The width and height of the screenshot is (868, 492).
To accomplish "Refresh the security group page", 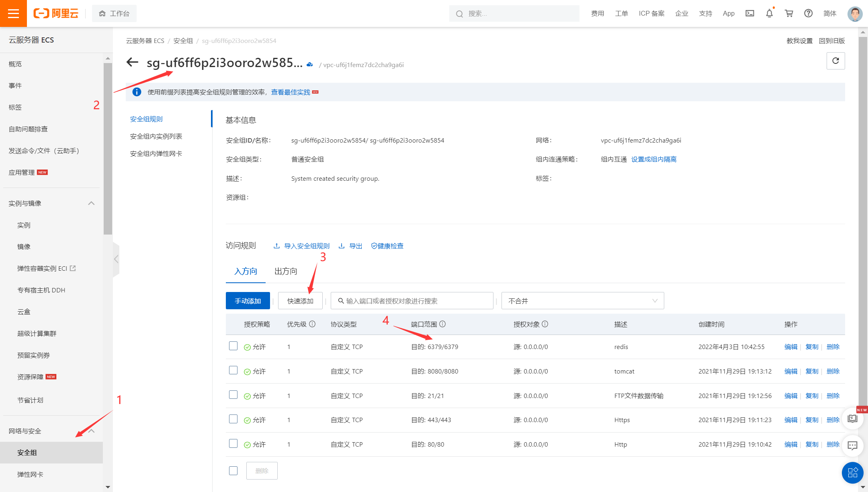I will point(835,61).
